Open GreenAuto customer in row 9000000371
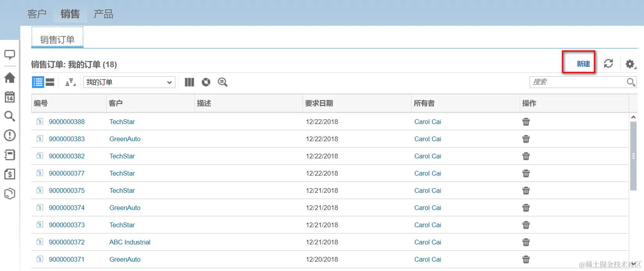Screen dimensions: 644x271 click(125, 259)
